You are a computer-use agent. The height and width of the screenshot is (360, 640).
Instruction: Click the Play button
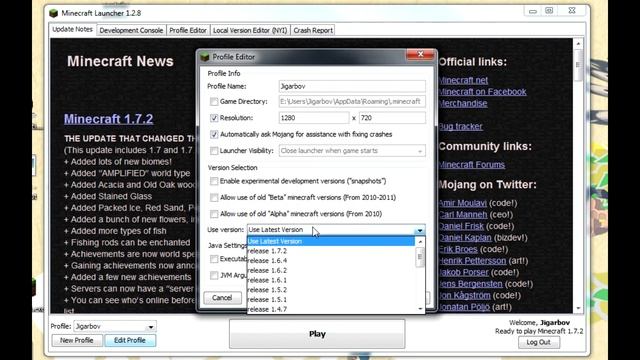[x=317, y=334]
